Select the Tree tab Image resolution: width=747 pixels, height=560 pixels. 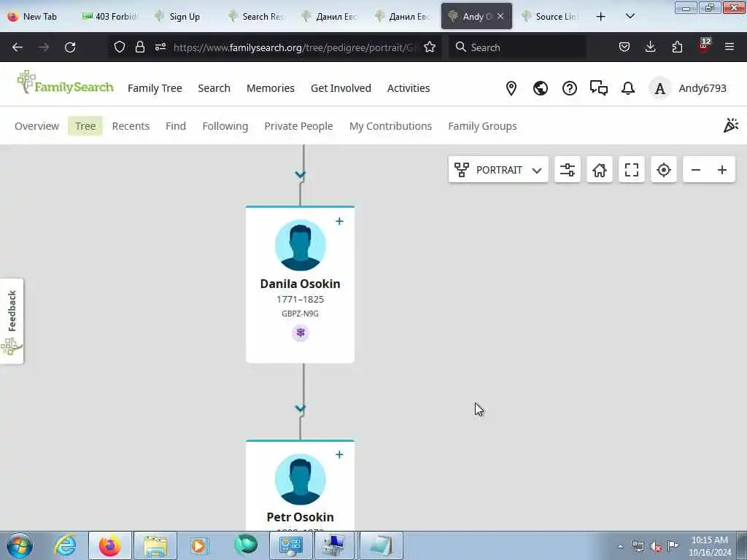click(x=85, y=125)
